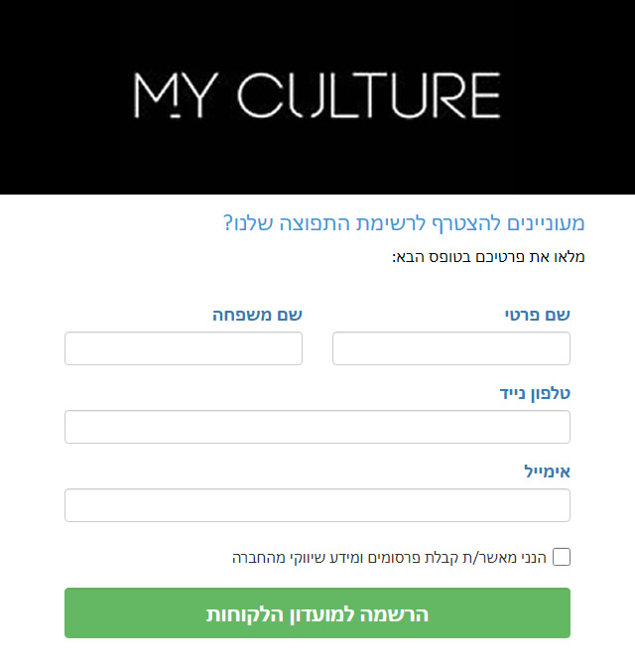The width and height of the screenshot is (635, 672).
Task: Tick the marketing consent checkbox
Action: (562, 557)
